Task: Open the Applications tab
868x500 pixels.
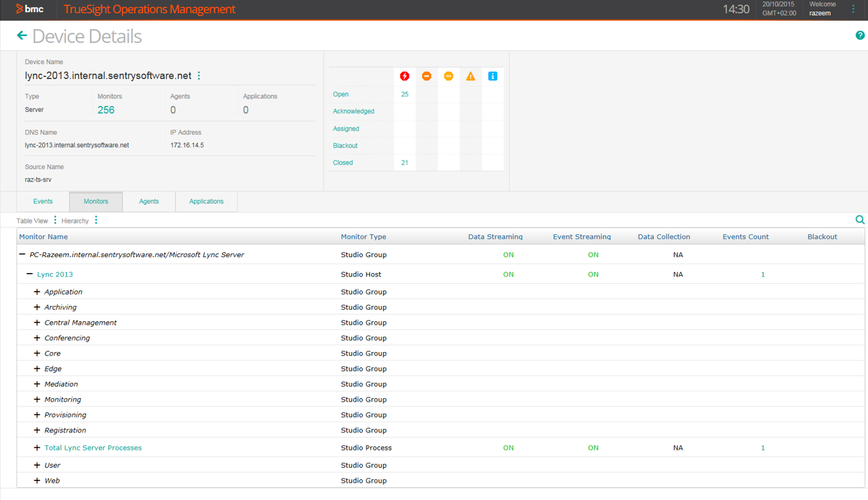Action: 206,201
